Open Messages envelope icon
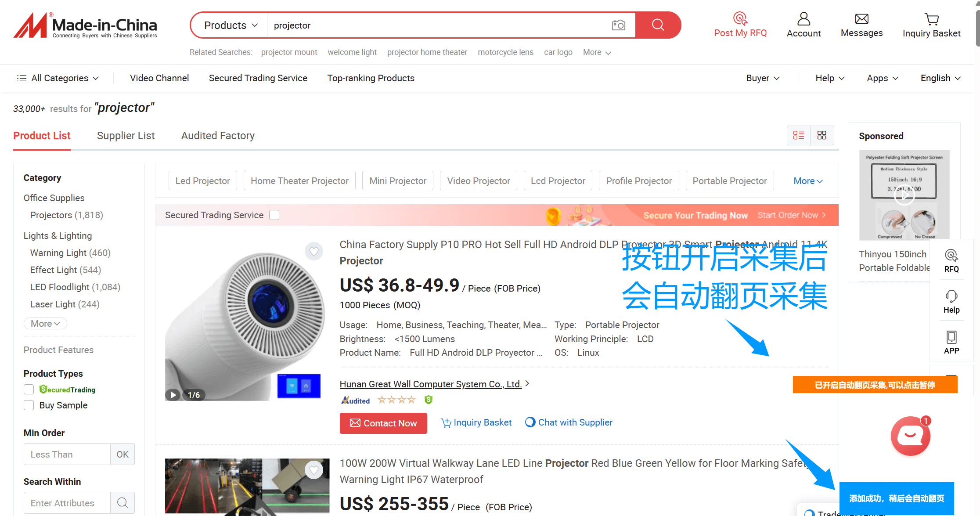The height and width of the screenshot is (516, 980). (861, 25)
